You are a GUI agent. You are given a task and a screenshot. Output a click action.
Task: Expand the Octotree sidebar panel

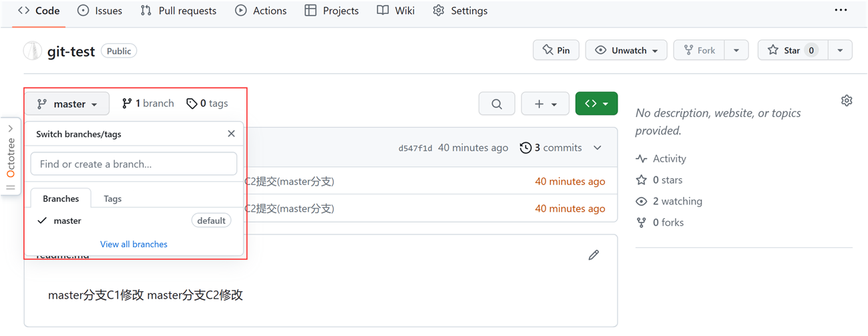[x=11, y=128]
